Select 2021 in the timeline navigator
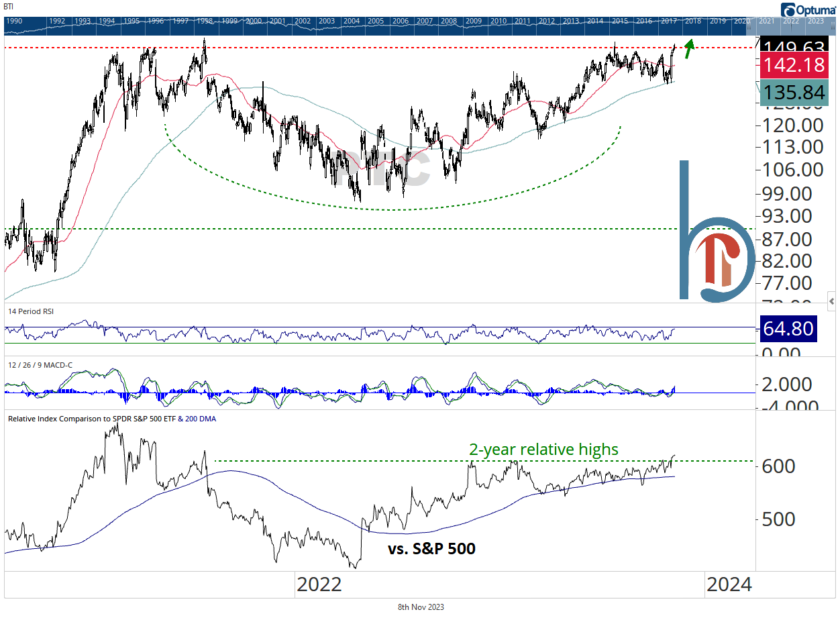This screenshot has height=620, width=840. (766, 21)
